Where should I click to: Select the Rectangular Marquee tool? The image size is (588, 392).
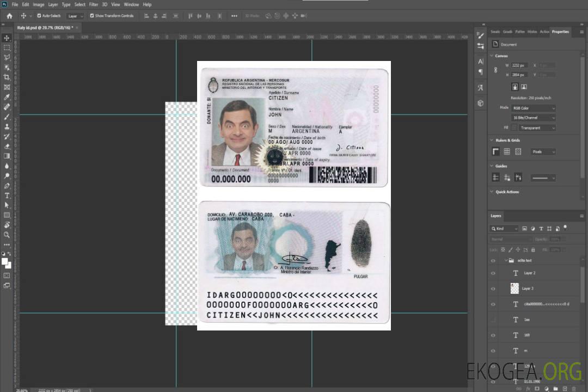(x=7, y=48)
